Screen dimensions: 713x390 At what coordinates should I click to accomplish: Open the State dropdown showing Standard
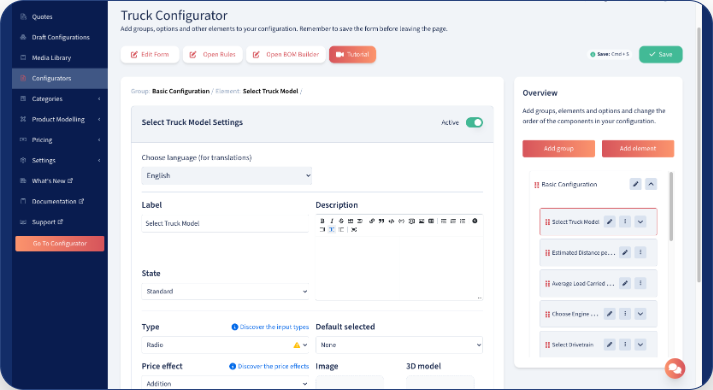coord(225,291)
